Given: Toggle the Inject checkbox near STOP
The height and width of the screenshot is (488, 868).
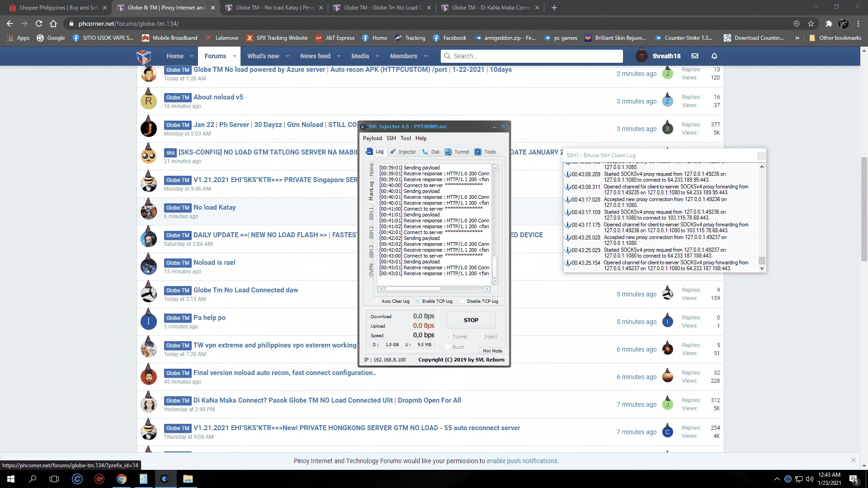Looking at the screenshot, I should pos(480,337).
